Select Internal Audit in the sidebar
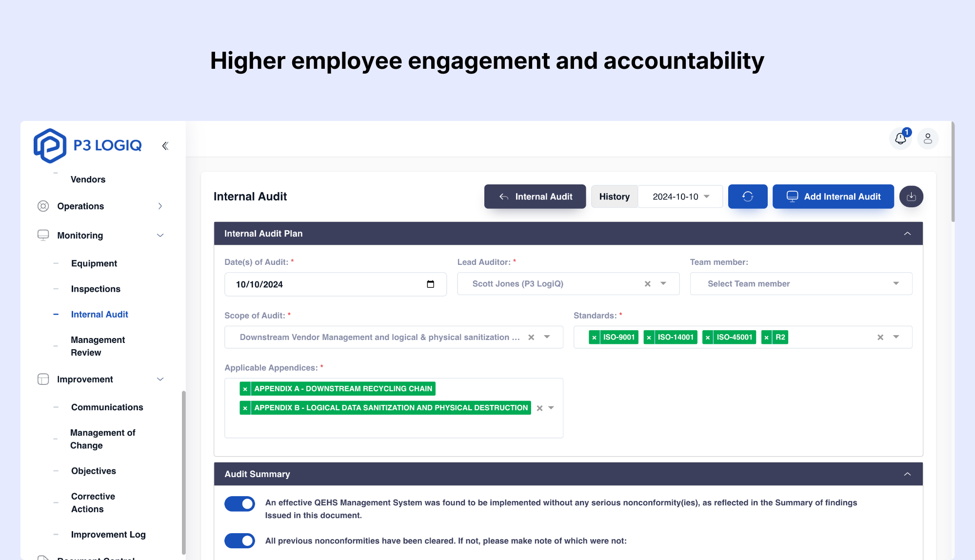The width and height of the screenshot is (975, 560). 99,315
